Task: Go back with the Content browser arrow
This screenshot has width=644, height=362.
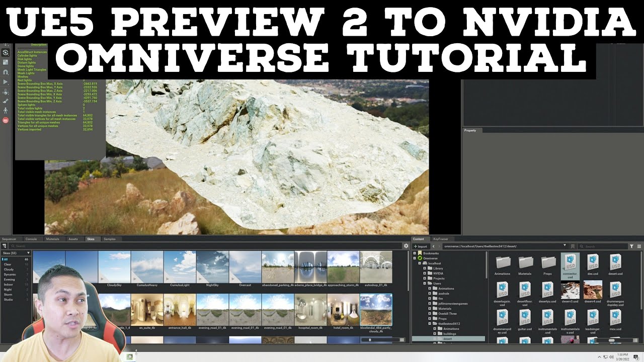Action: click(434, 246)
